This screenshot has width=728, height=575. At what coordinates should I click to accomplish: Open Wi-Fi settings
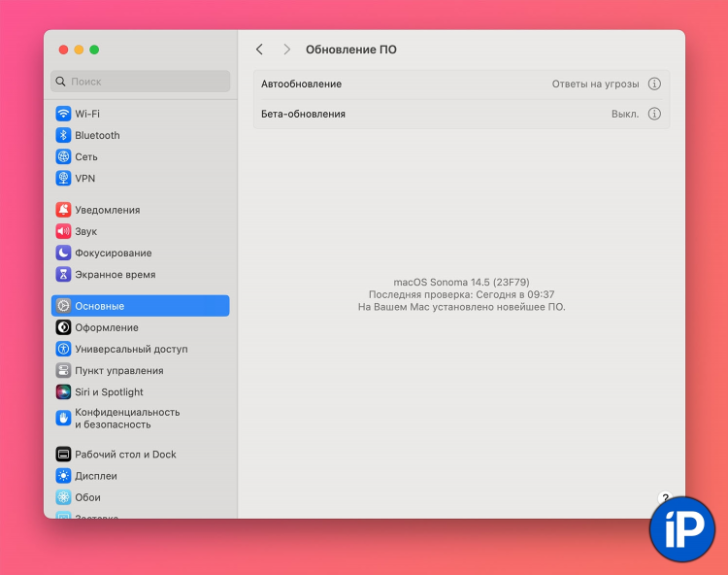[140, 114]
